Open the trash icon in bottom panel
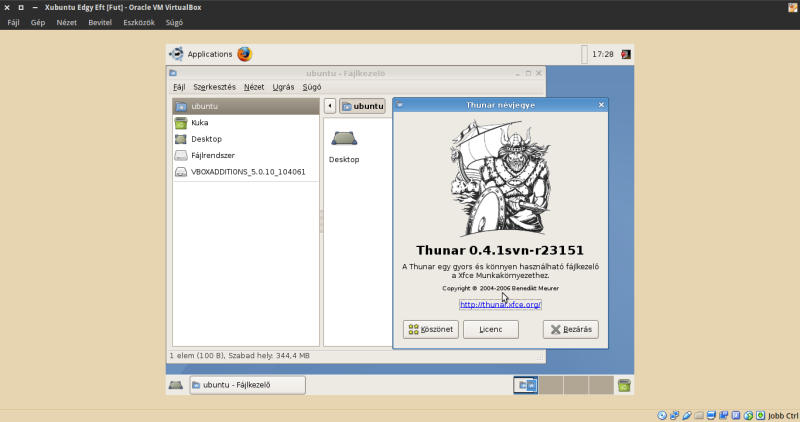This screenshot has width=800, height=422. click(x=624, y=385)
